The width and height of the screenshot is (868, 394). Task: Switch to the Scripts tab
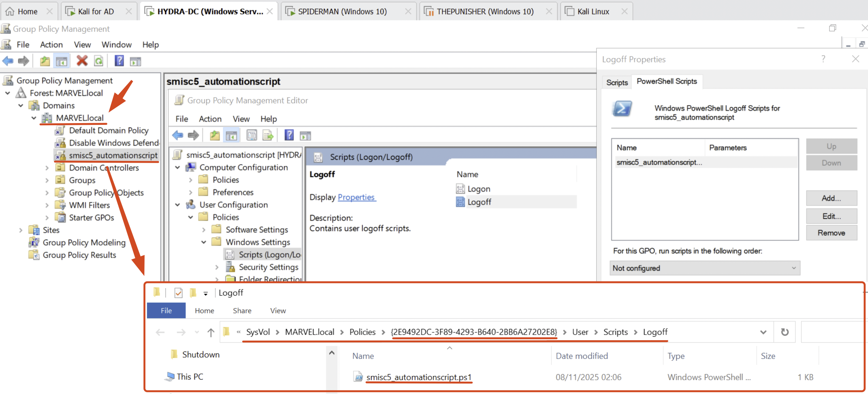tap(617, 82)
